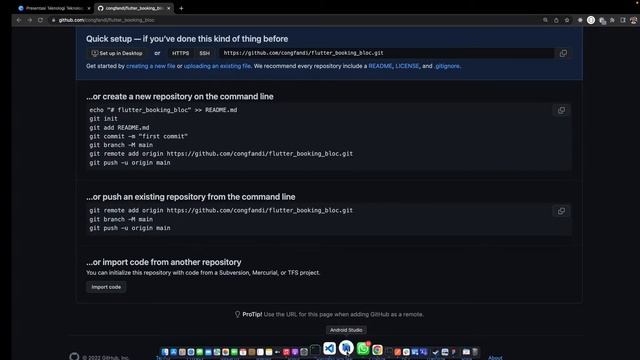640x360 pixels.
Task: Click the white circular extension icon
Action: [x=591, y=20]
